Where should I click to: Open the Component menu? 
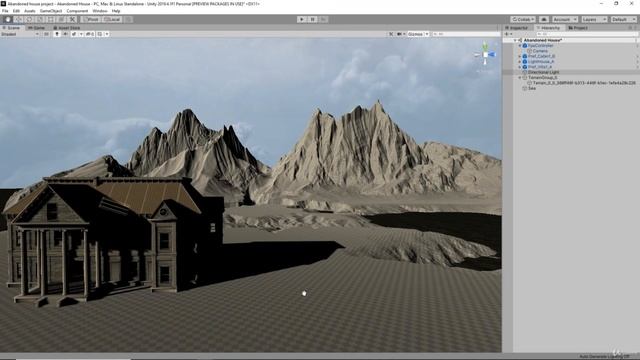pos(77,11)
